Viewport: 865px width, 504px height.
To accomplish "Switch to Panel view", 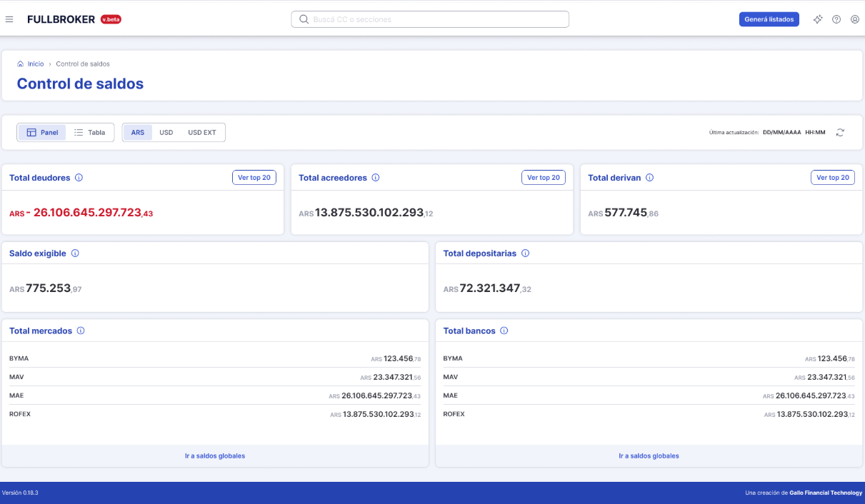I will [42, 133].
